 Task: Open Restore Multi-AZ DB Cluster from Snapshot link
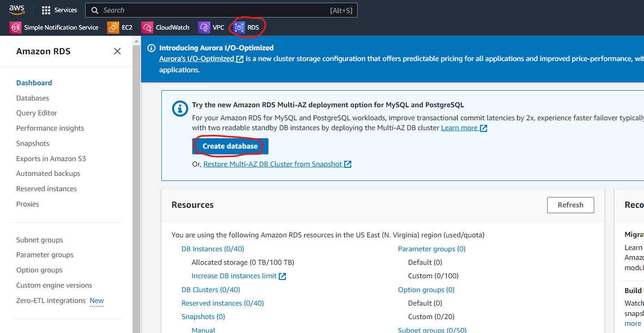pyautogui.click(x=277, y=164)
